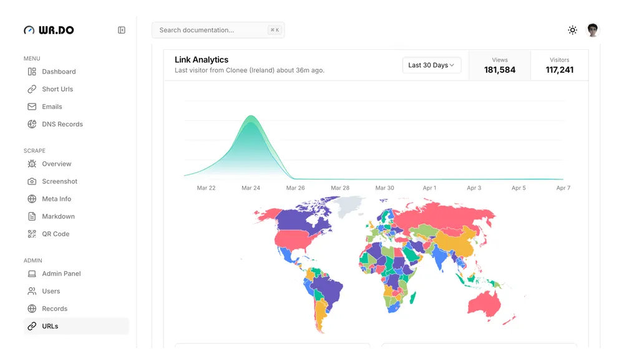Click the Screenshot camera icon
Image resolution: width=624 pixels, height=364 pixels.
(x=32, y=181)
